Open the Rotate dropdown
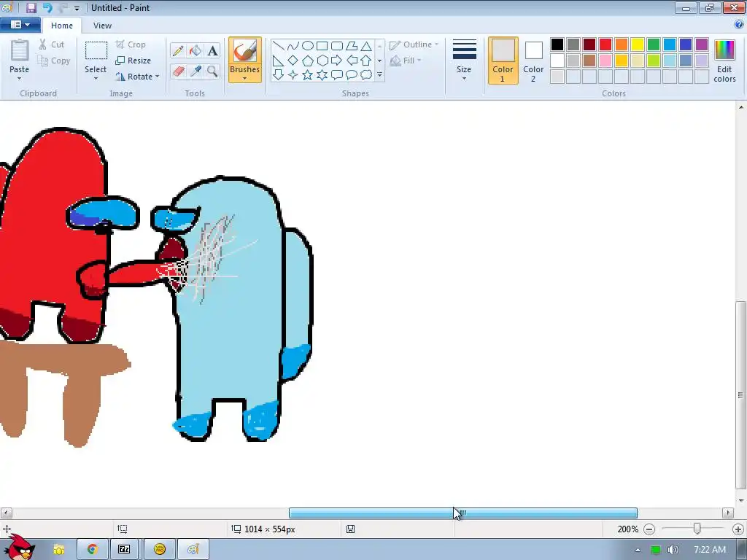Screen dimensions: 747x560 pyautogui.click(x=138, y=77)
